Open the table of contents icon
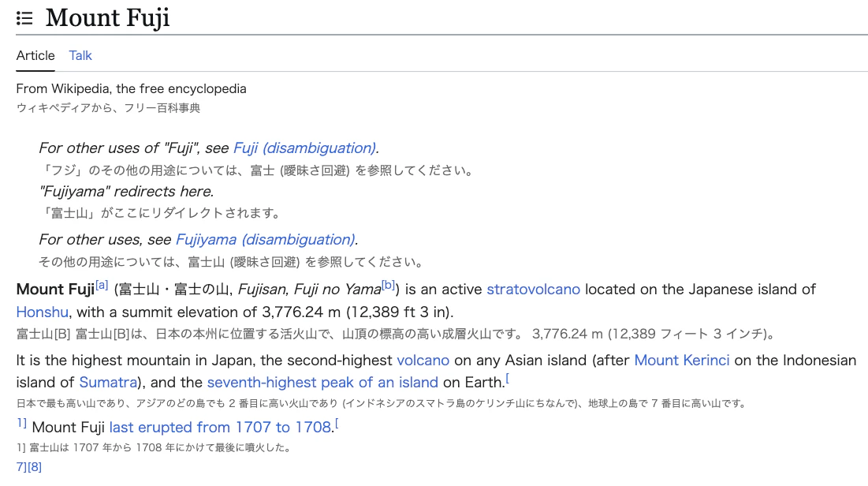 coord(24,18)
